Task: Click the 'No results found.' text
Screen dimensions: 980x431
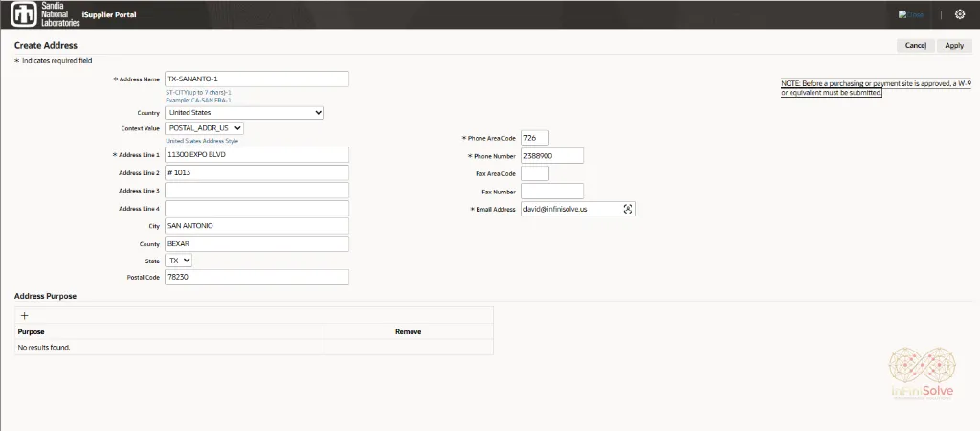Action: click(x=44, y=347)
